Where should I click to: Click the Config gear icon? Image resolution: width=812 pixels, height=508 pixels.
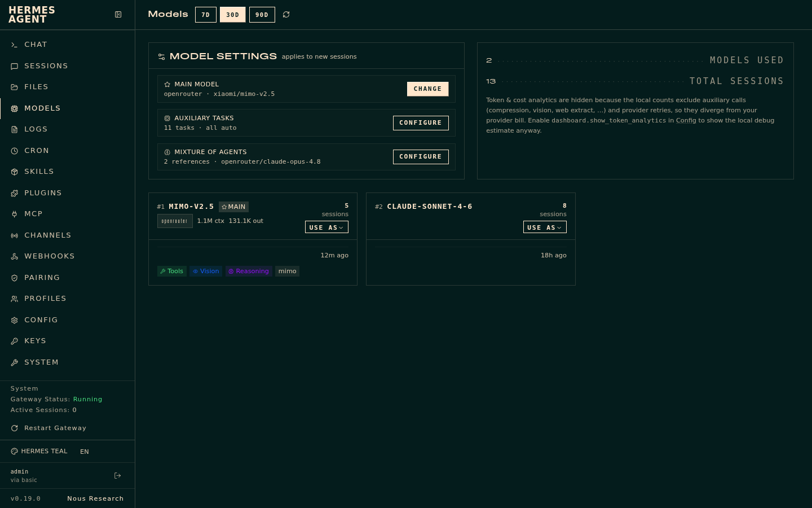tap(15, 320)
